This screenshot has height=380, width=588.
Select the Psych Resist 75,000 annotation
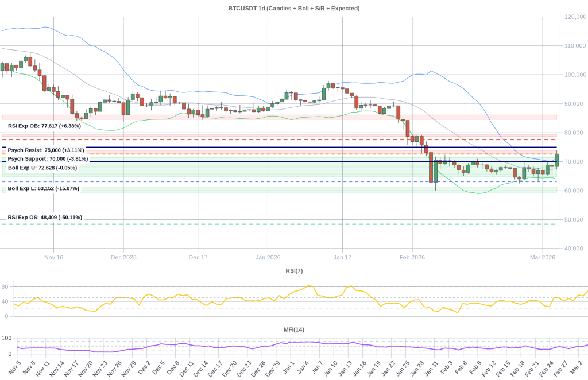pyautogui.click(x=46, y=150)
